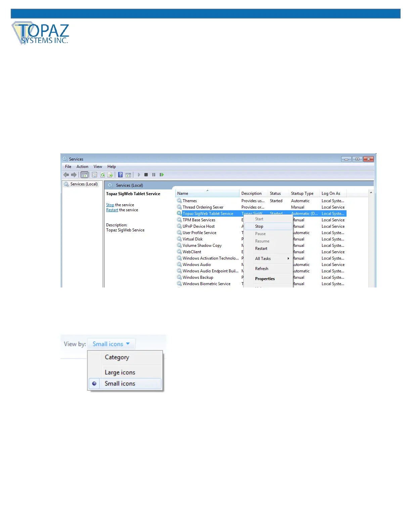Click the Services title bar gear icon
Viewport: 411px width, 532px height.
pos(65,159)
